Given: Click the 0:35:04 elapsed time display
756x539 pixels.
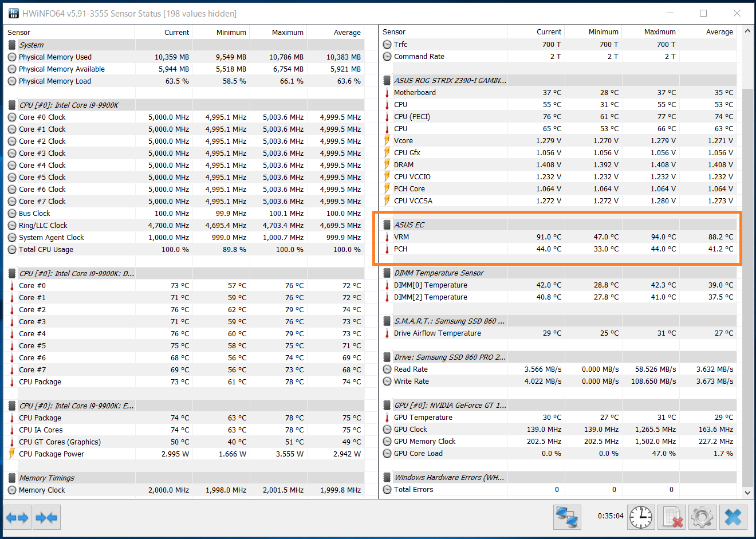Looking at the screenshot, I should (611, 516).
